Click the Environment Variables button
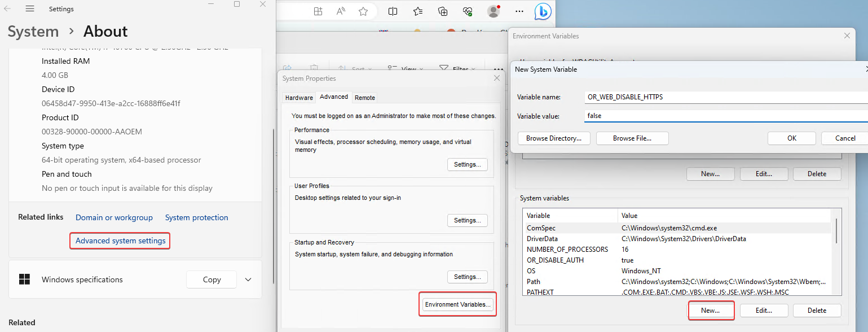868x332 pixels. [458, 304]
